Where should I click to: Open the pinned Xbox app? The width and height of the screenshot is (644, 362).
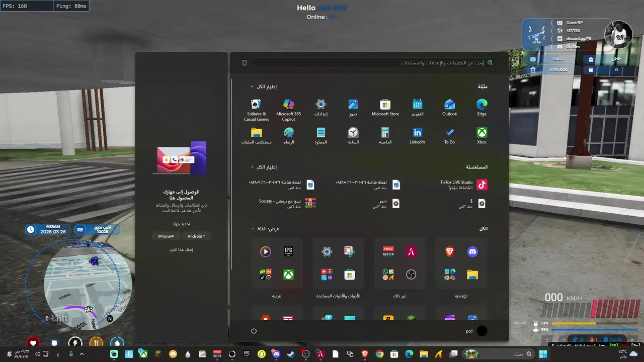pos(481,135)
